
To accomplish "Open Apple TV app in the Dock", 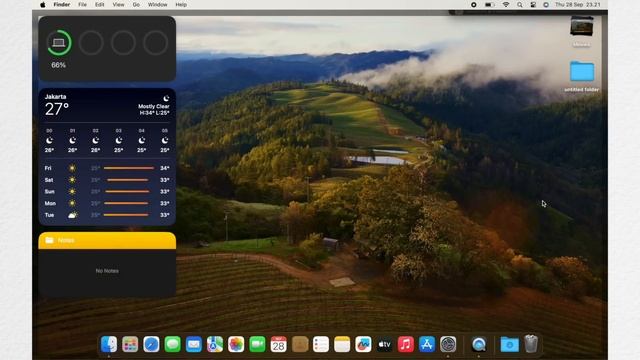I will point(384,344).
